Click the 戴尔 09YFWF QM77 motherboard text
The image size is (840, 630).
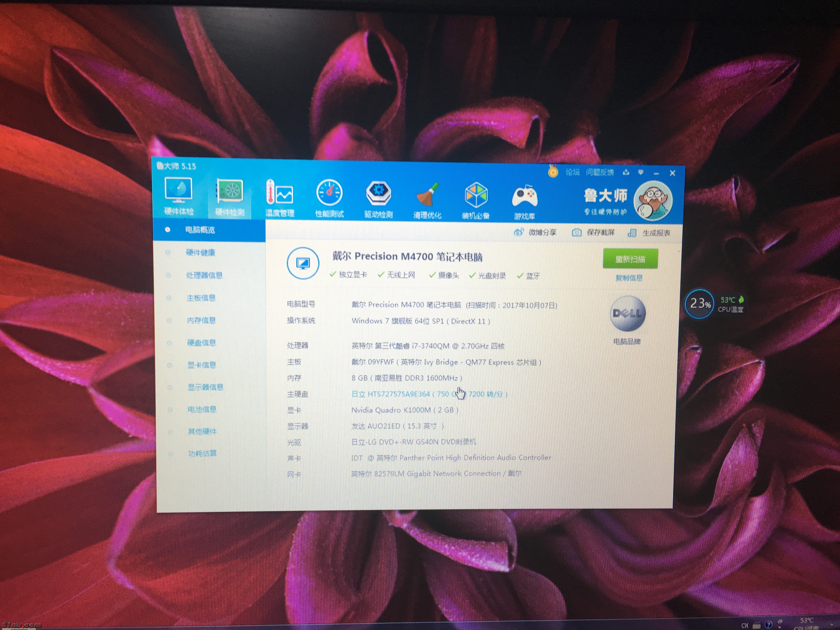446,362
